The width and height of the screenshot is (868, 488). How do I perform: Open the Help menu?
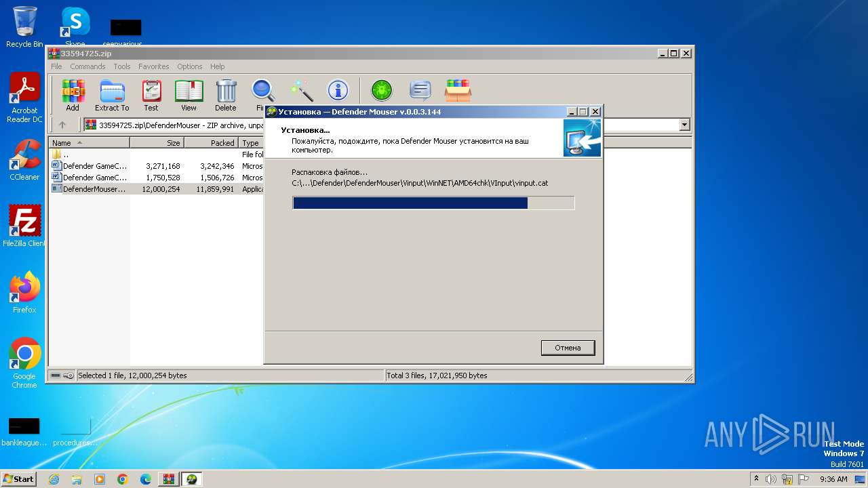(217, 66)
